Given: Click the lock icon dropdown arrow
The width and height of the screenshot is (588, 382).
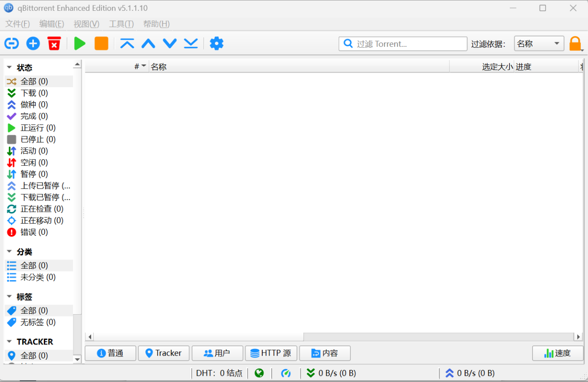Looking at the screenshot, I should point(583,50).
